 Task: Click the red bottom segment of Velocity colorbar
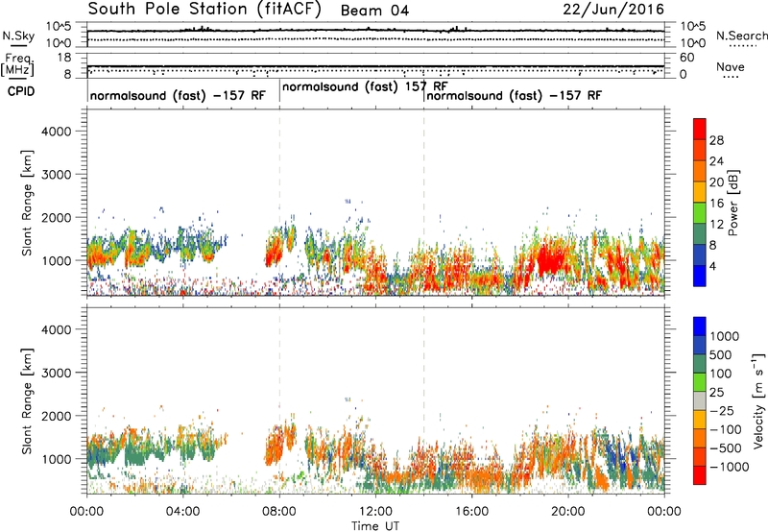700,475
